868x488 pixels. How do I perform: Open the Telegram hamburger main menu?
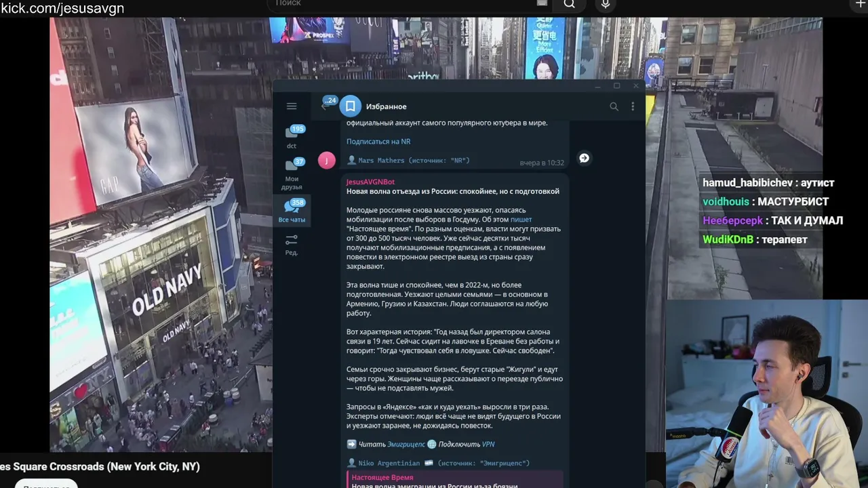click(292, 106)
